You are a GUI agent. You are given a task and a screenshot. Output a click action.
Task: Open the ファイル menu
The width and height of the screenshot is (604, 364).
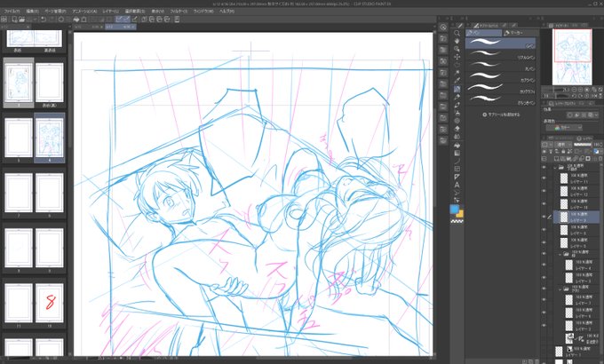click(x=12, y=12)
